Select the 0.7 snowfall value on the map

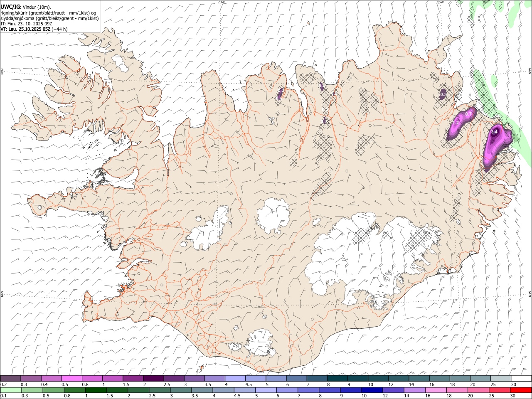pos(468,114)
